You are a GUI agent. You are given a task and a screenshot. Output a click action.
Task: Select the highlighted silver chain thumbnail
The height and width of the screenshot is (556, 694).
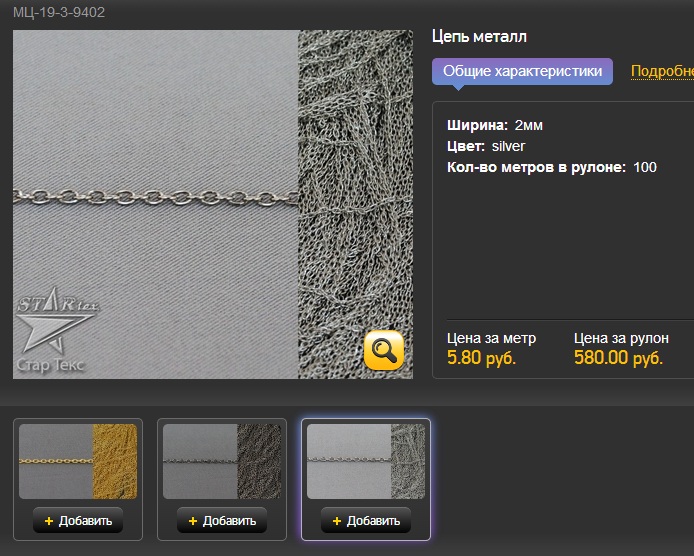(366, 461)
